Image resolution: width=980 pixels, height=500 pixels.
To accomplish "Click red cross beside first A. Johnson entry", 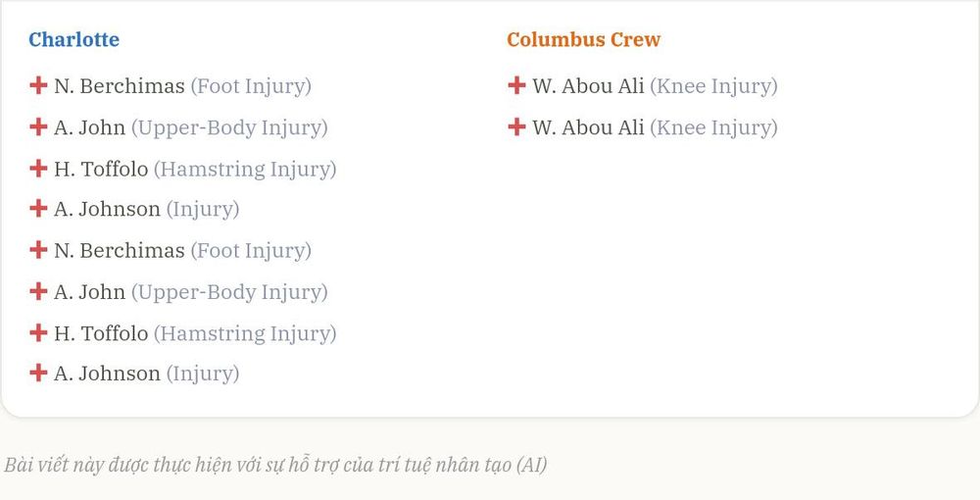I will pos(38,208).
